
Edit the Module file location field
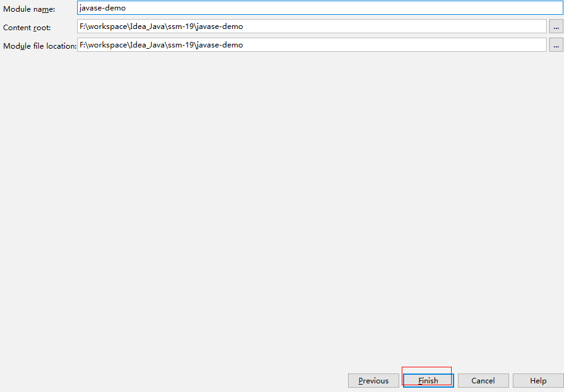coord(312,45)
